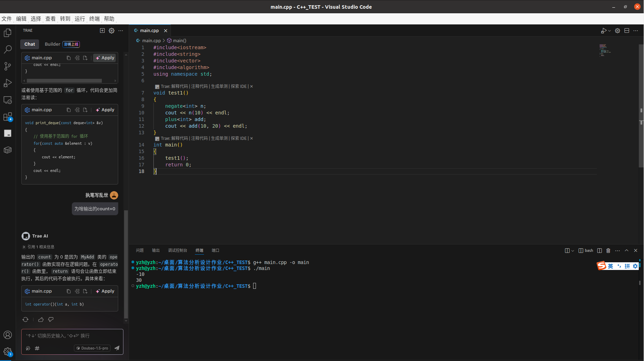This screenshot has height=361, width=644.
Task: Open main() breadcrumb symbol
Action: [x=177, y=41]
